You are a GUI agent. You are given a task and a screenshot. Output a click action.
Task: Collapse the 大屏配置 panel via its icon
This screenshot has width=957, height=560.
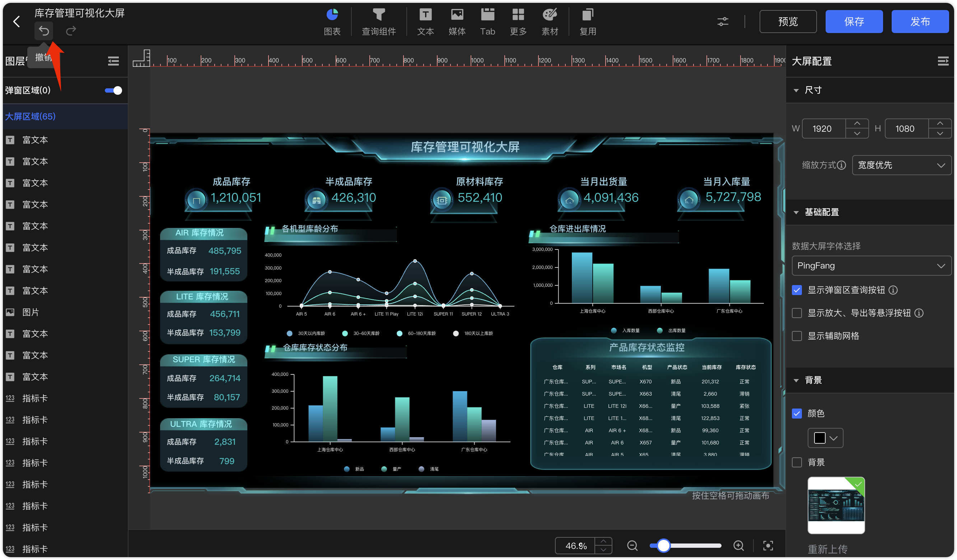tap(943, 61)
